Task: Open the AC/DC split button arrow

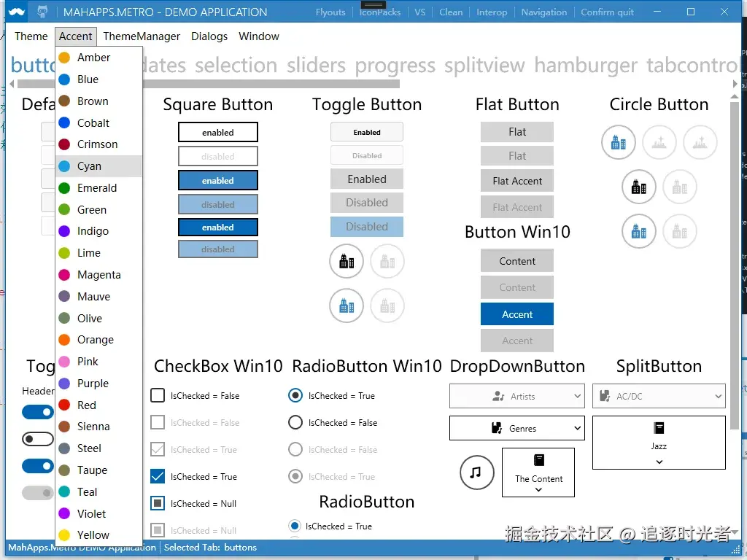Action: pos(718,396)
